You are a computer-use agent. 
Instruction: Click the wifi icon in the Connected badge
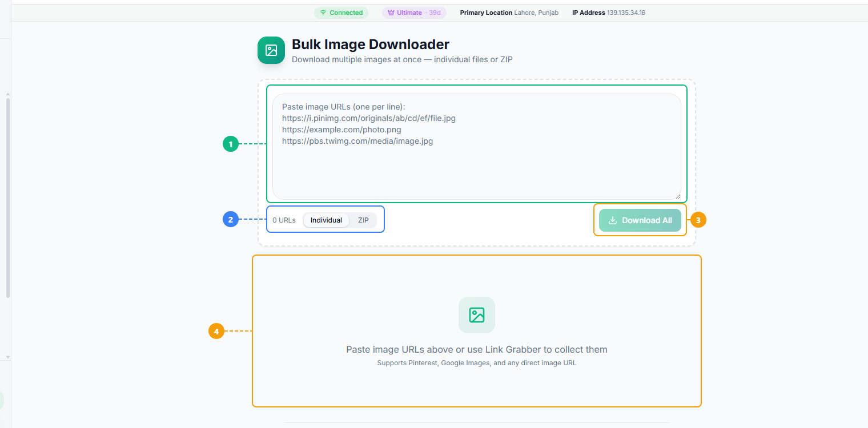point(323,13)
